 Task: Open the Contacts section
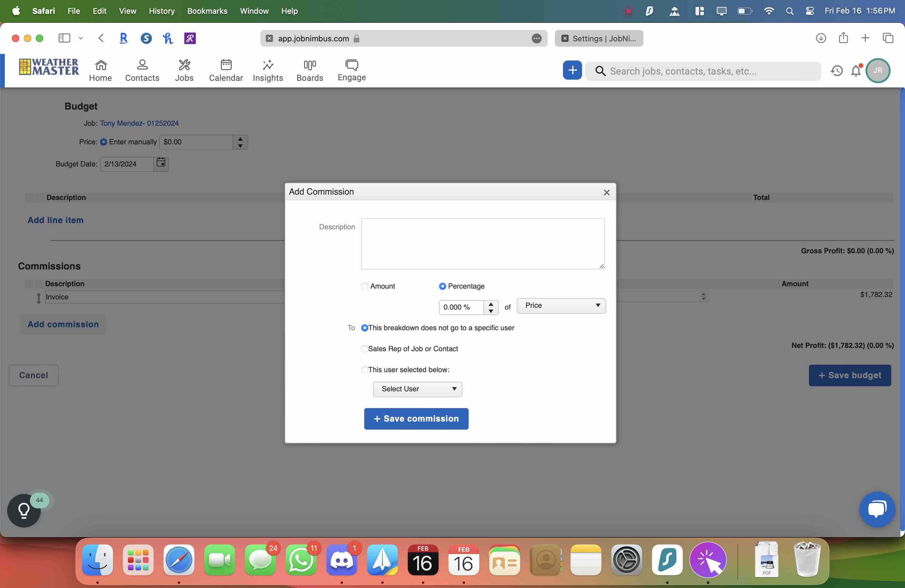point(142,70)
